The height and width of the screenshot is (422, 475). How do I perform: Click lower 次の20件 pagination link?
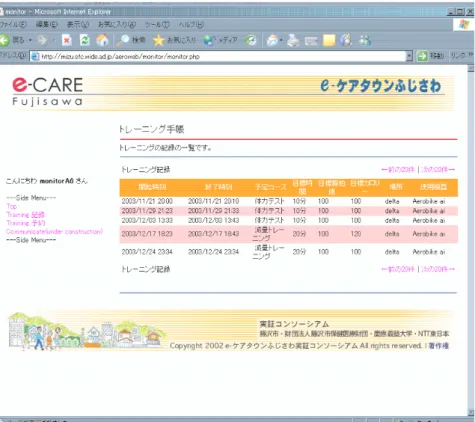click(438, 269)
